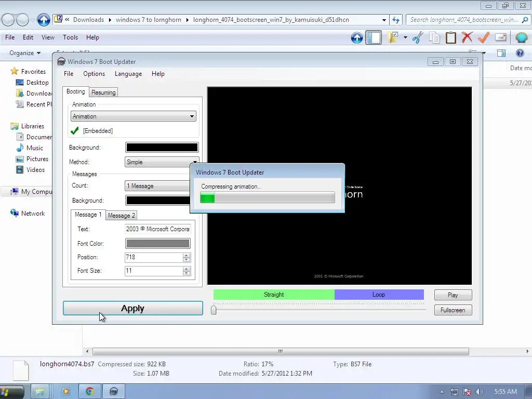Open the Animation dropdown

[x=134, y=116]
